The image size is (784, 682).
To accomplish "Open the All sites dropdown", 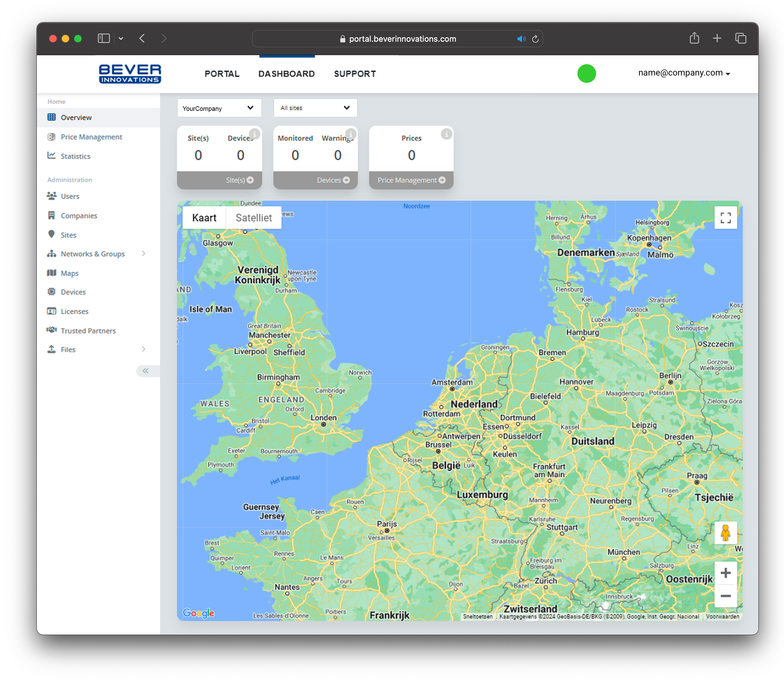I will click(315, 108).
